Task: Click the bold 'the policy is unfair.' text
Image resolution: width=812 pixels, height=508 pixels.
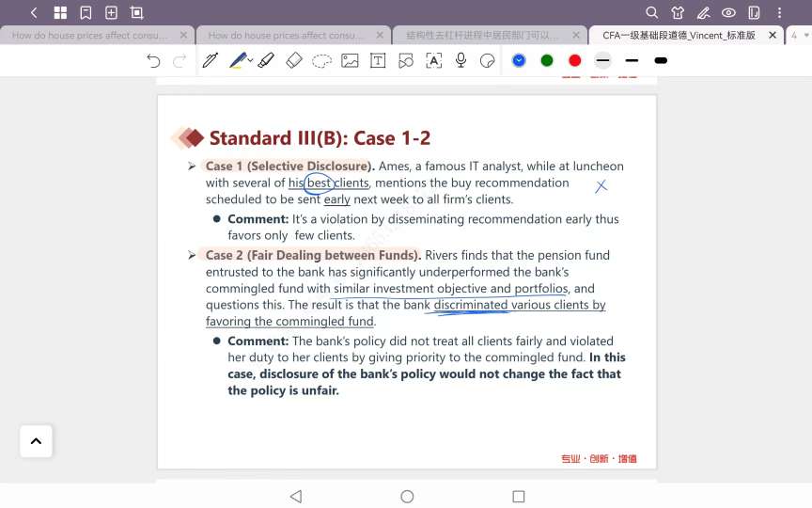Action: [283, 390]
